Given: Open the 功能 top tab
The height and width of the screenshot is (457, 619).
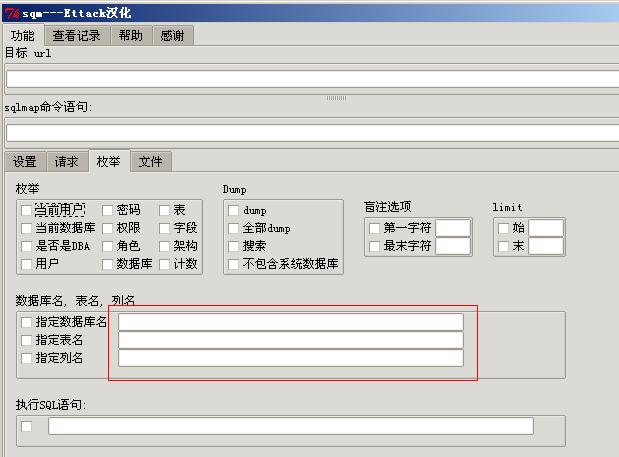Looking at the screenshot, I should point(23,35).
